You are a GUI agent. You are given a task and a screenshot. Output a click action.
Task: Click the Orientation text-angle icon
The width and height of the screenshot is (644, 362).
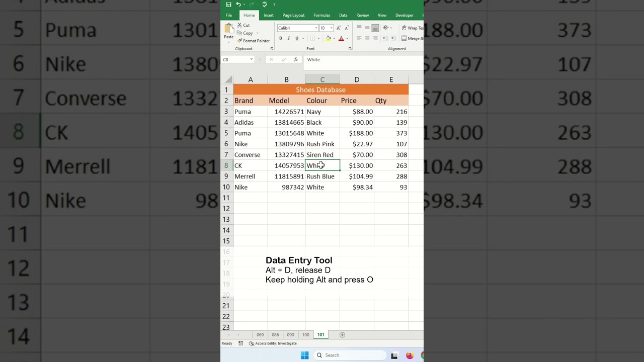point(386,28)
